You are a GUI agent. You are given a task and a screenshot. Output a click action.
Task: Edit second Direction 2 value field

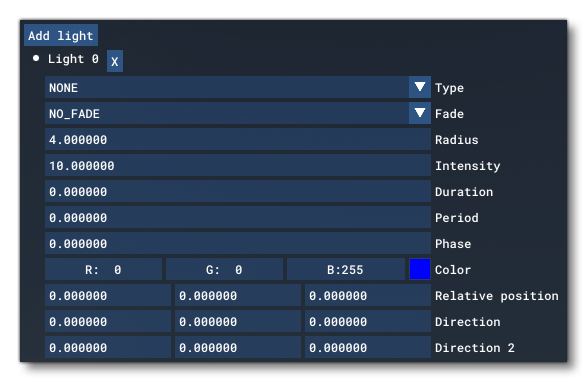238,347
